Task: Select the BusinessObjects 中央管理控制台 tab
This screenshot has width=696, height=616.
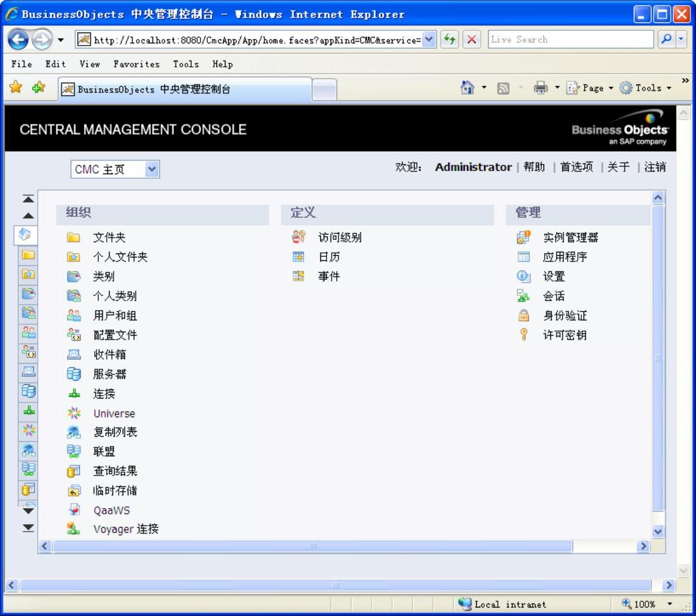Action: click(185, 89)
